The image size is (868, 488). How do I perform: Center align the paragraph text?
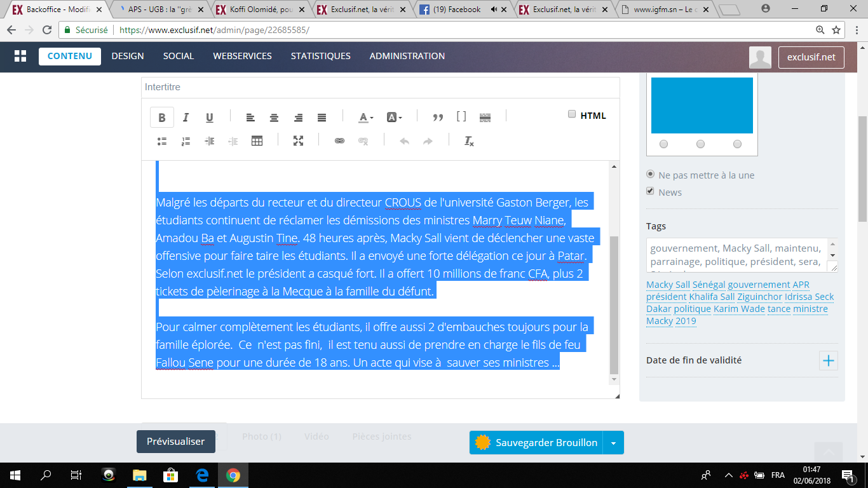(274, 118)
